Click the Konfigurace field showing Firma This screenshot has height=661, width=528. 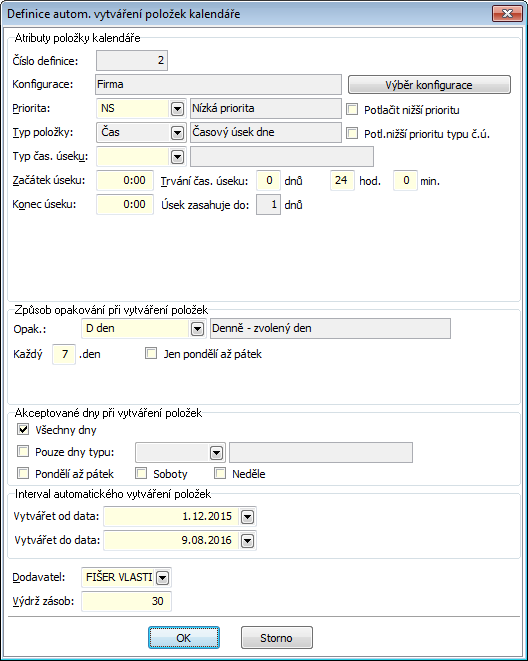click(218, 84)
